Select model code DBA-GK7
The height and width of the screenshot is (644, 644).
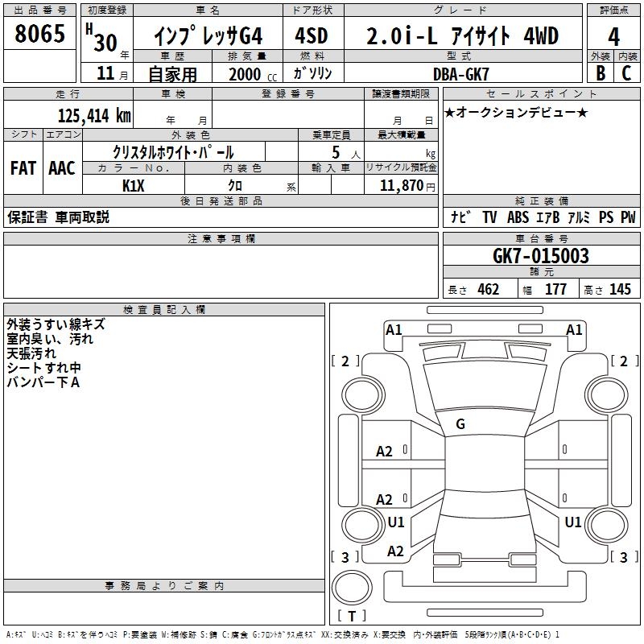461,74
